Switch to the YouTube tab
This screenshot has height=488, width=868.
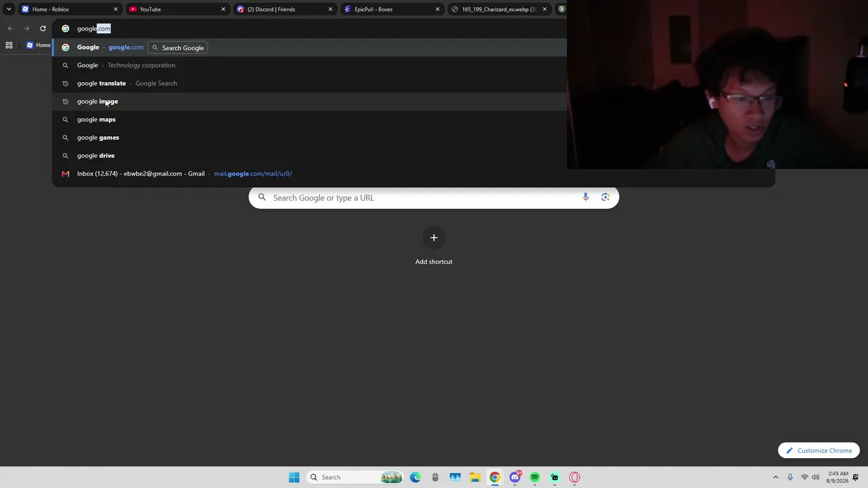(176, 9)
